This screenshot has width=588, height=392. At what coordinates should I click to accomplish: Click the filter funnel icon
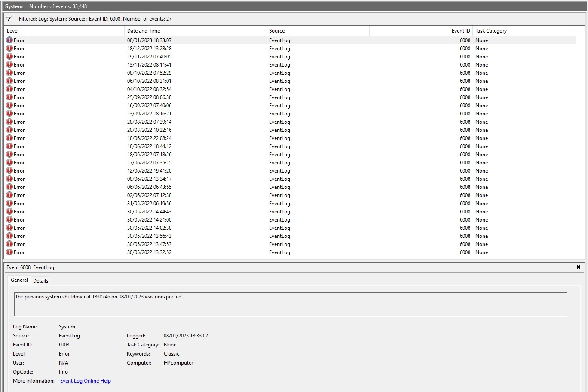[9, 18]
